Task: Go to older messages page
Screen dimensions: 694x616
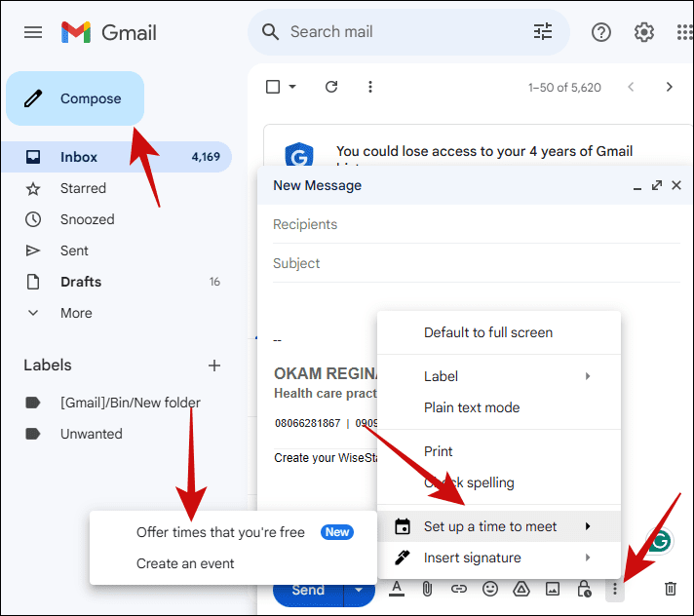Action: pyautogui.click(x=670, y=87)
